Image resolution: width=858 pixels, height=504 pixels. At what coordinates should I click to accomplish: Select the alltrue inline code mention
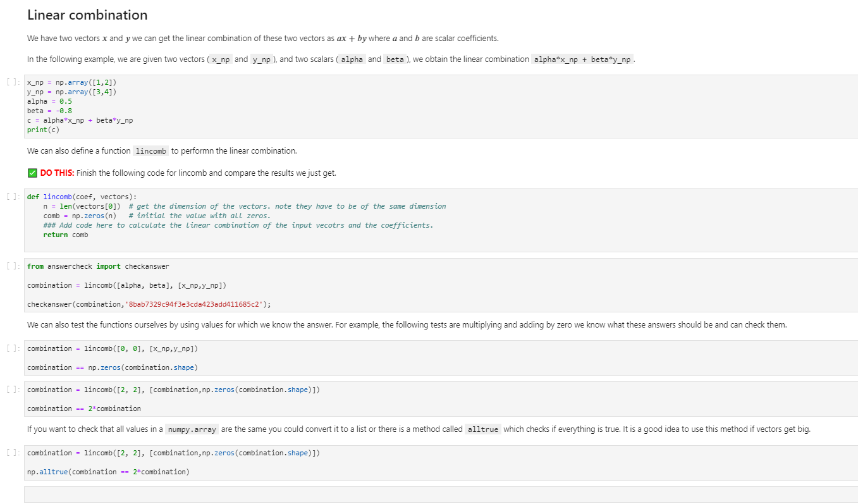[482, 429]
